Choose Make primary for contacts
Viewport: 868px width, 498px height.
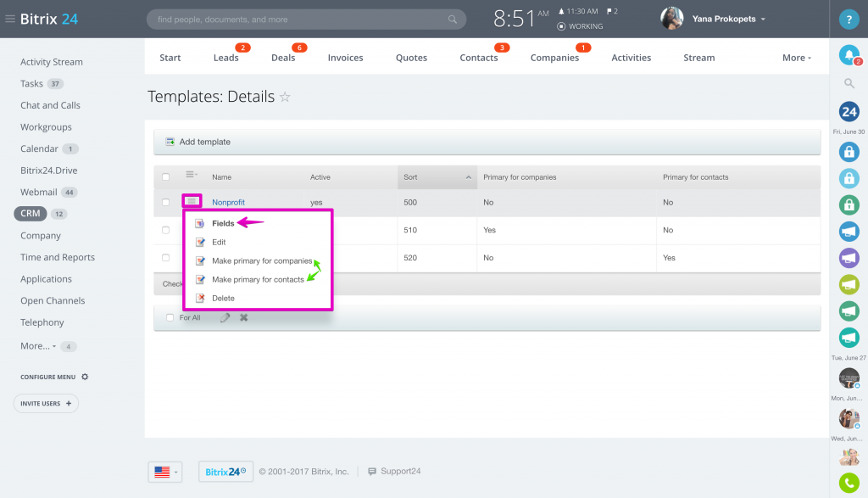coord(258,280)
